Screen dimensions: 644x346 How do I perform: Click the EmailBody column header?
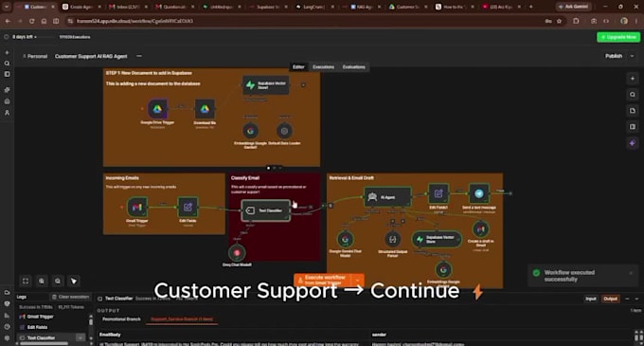tap(110, 335)
